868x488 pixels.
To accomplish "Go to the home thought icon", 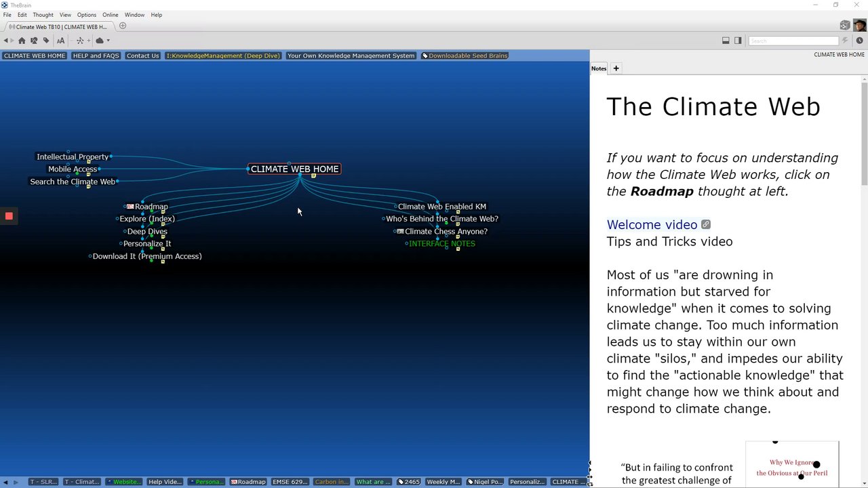I will 22,41.
